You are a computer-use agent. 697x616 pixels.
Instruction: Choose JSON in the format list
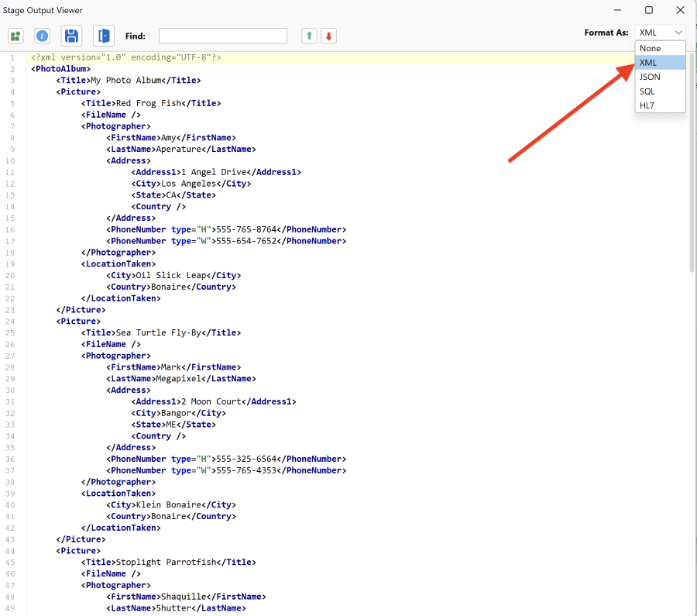660,77
